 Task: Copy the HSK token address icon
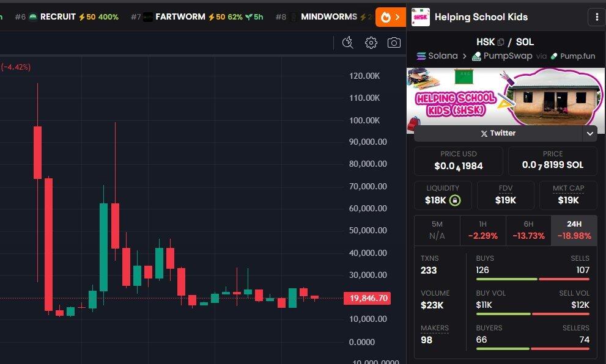point(501,42)
